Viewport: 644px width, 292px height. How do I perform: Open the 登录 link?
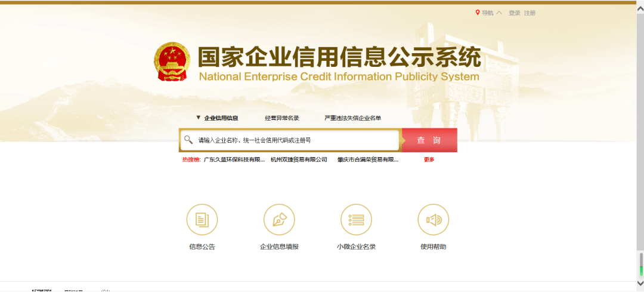pos(515,13)
